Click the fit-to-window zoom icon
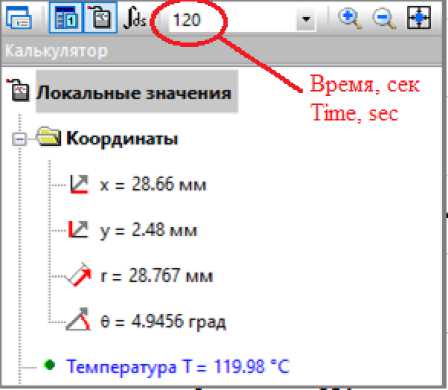This screenshot has width=448, height=390. [x=419, y=18]
